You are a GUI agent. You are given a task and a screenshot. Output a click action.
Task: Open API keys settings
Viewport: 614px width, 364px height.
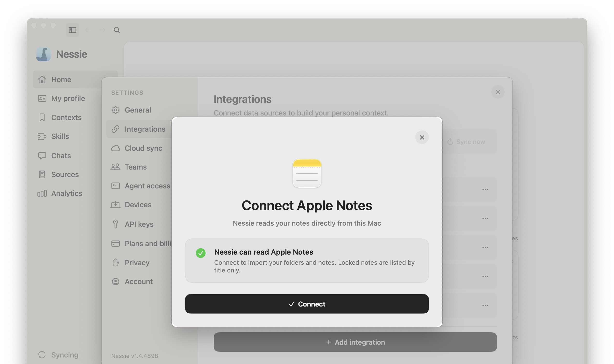click(x=132, y=224)
